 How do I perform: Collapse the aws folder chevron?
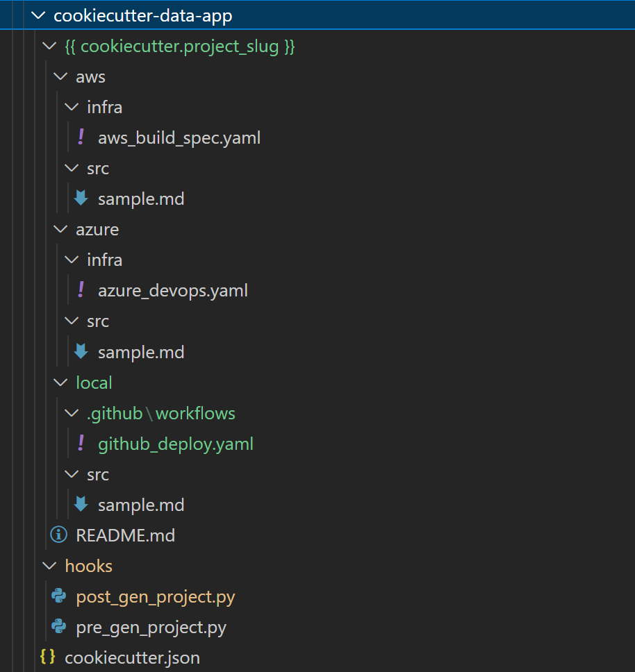tap(60, 77)
